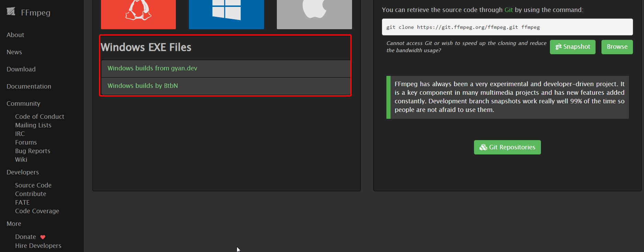Open the Download page
644x252 pixels.
[x=21, y=69]
